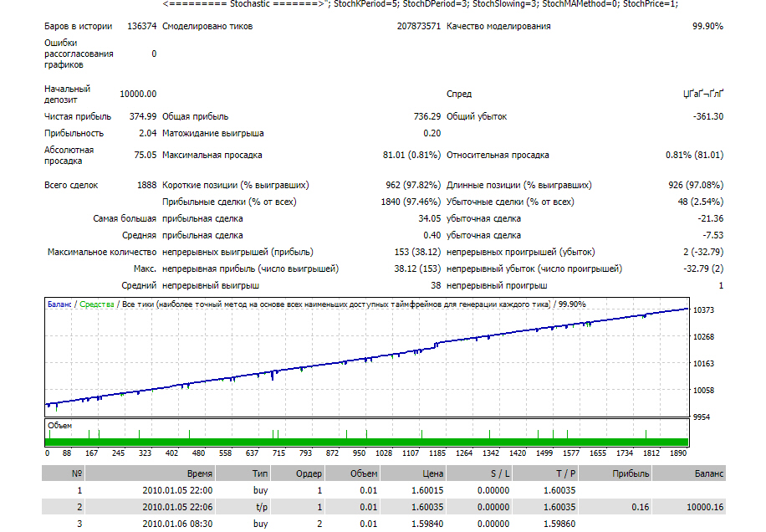Click the Средства legend label in chart

pos(97,304)
